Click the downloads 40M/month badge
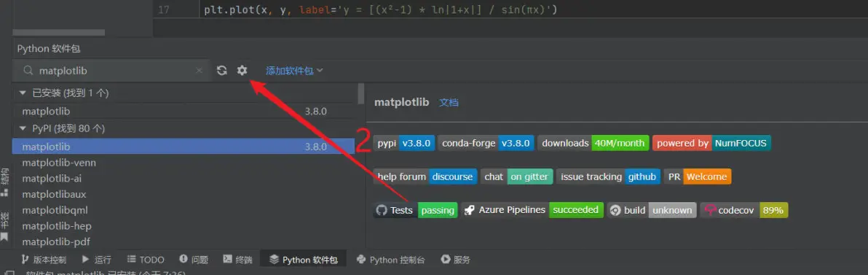This screenshot has width=868, height=275. coord(593,143)
